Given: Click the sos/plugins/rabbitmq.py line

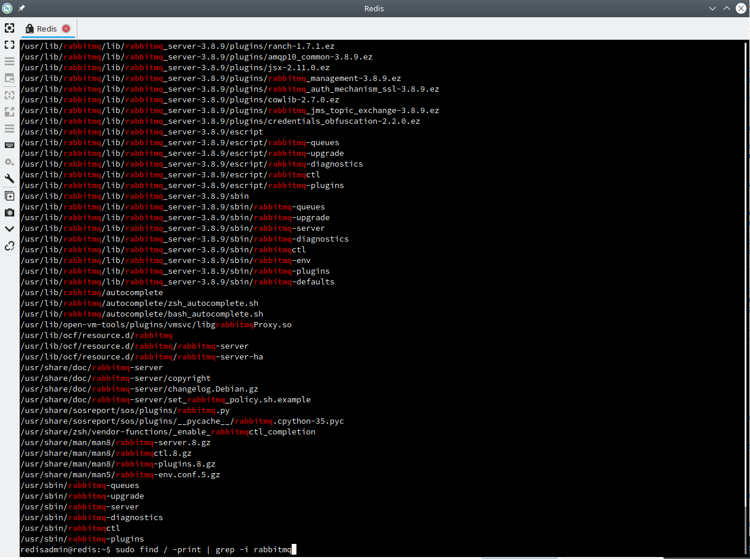Looking at the screenshot, I should (x=125, y=410).
